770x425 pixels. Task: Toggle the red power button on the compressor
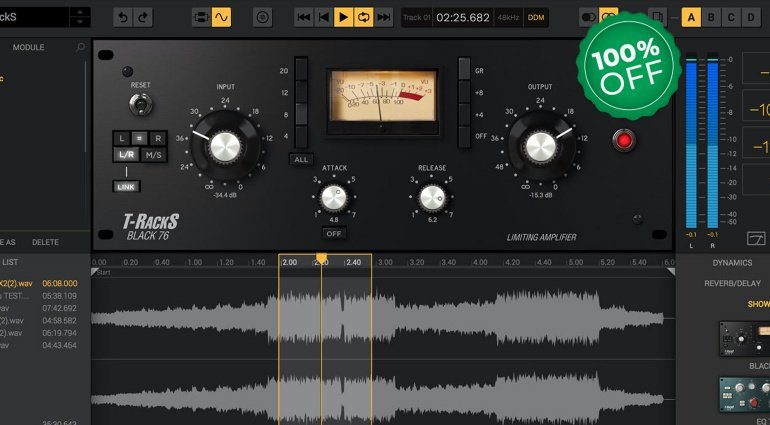click(x=625, y=140)
